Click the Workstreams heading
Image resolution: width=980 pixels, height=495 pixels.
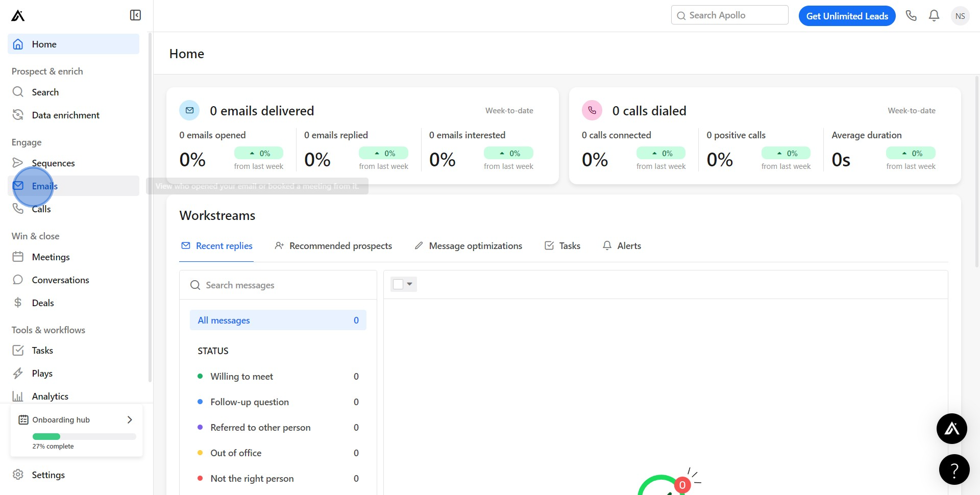[217, 215]
